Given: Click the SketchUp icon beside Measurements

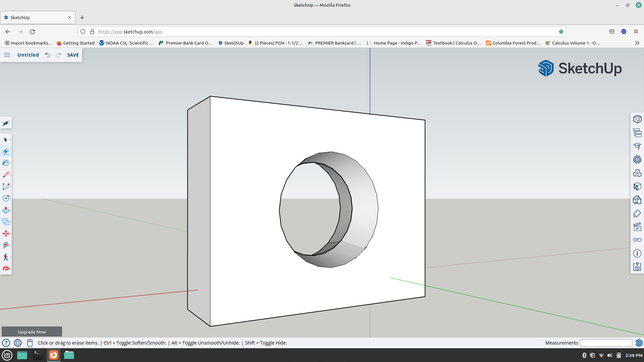Looking at the screenshot, I should click(x=639, y=343).
